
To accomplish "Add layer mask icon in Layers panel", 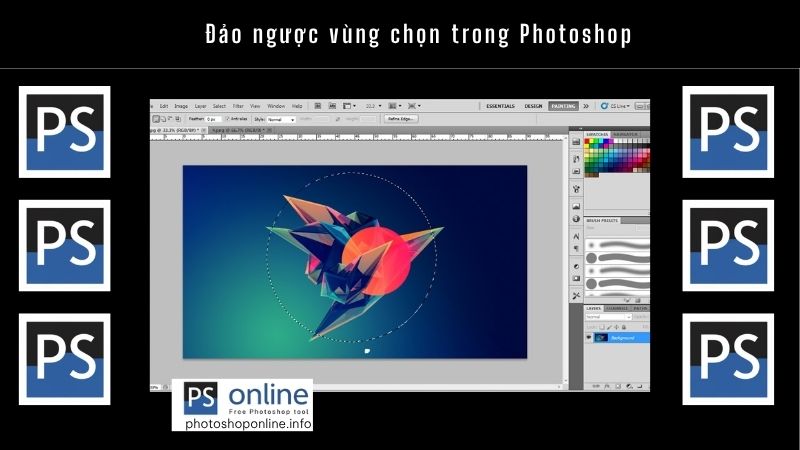I will [x=618, y=387].
